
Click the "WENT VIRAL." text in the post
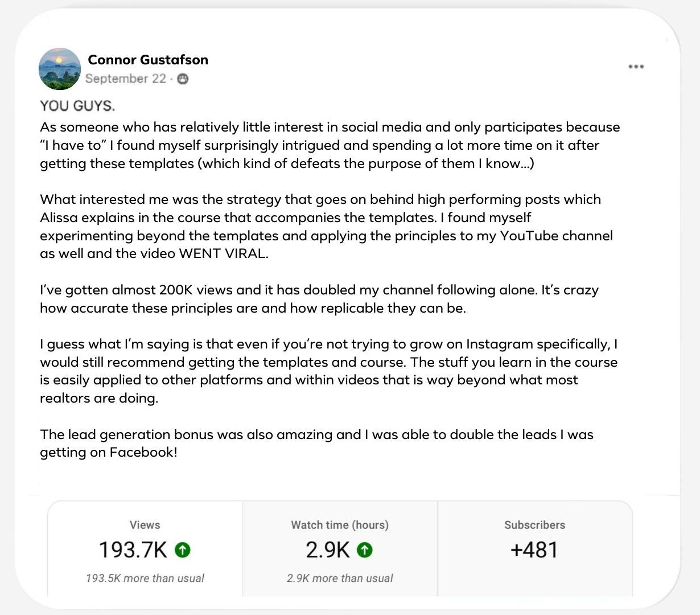click(224, 253)
